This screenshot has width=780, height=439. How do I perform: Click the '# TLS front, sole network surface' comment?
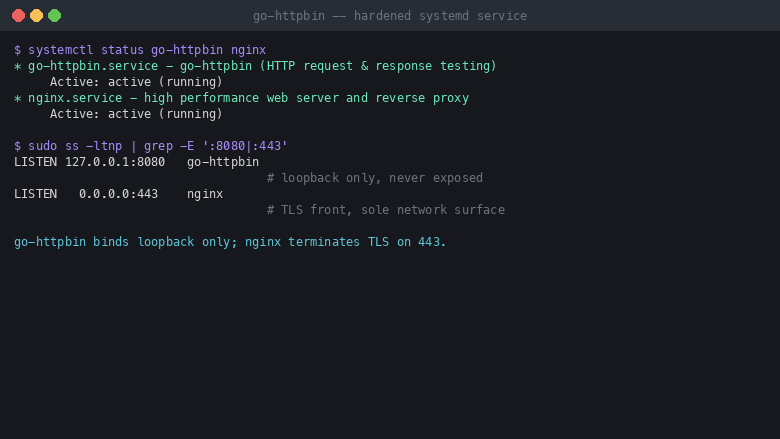386,209
